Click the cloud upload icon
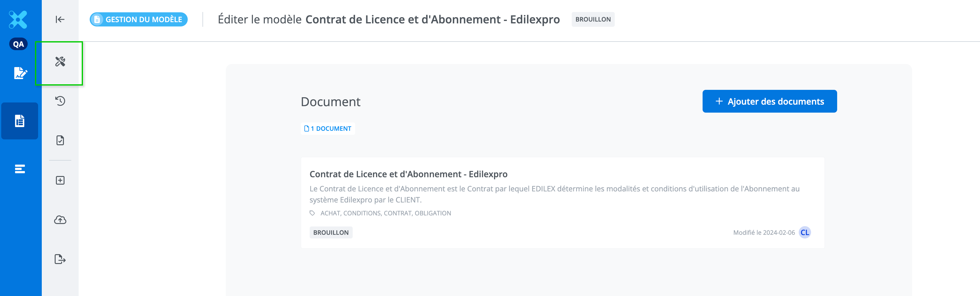Image resolution: width=980 pixels, height=296 pixels. click(60, 220)
